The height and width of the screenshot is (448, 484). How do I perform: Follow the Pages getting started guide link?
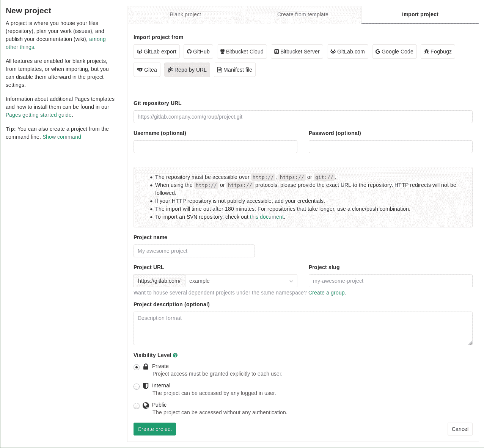[38, 115]
